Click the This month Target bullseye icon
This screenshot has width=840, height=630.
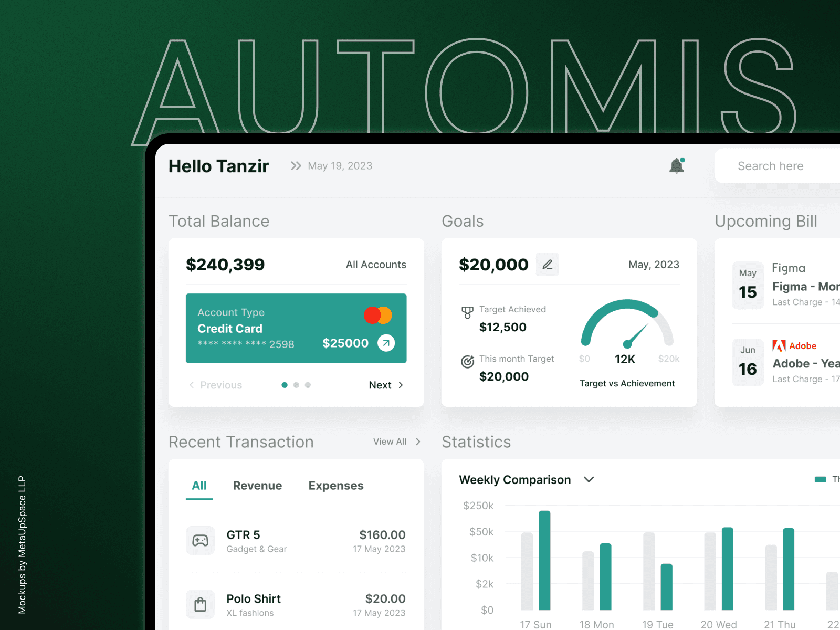coord(467,362)
